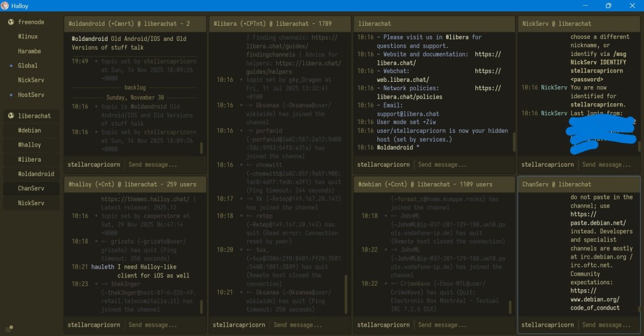Open NickServ query under liberachat

point(31,203)
